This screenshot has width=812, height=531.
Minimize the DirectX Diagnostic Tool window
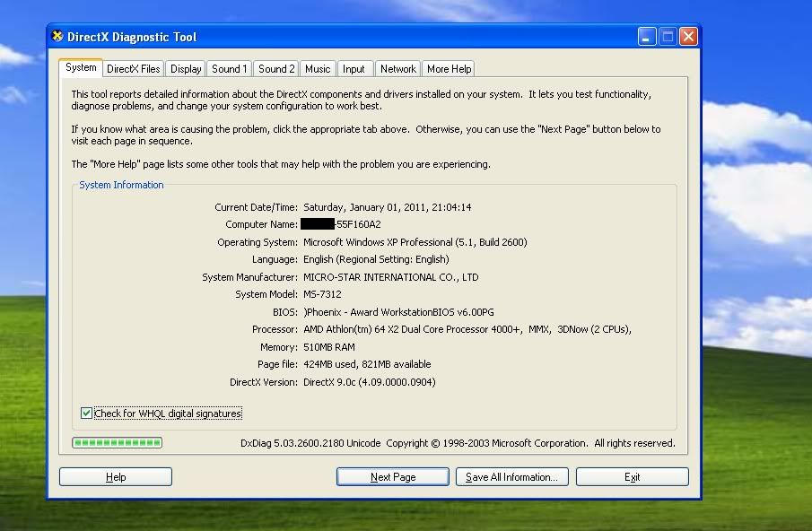[x=647, y=37]
